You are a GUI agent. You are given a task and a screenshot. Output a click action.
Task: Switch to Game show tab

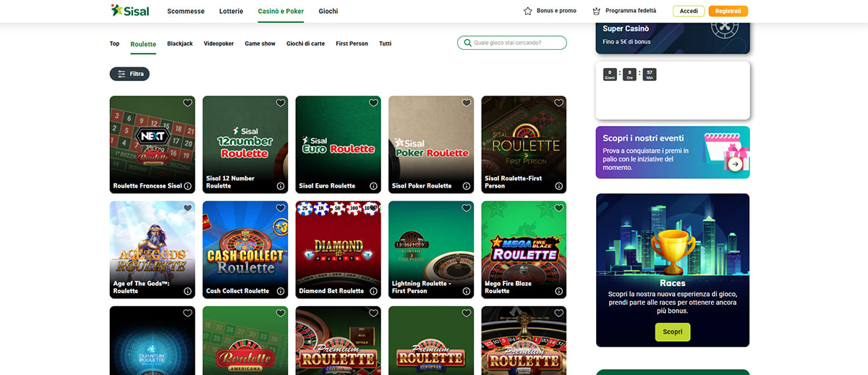pos(260,43)
